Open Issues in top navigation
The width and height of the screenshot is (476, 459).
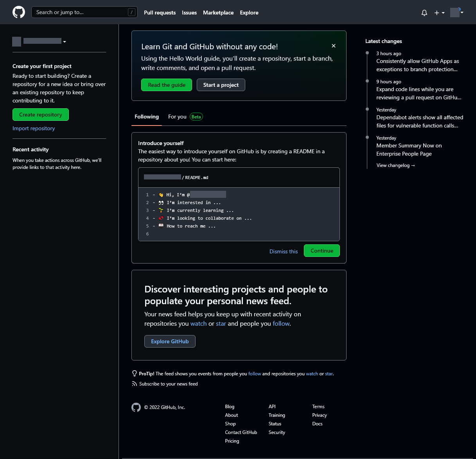point(189,13)
